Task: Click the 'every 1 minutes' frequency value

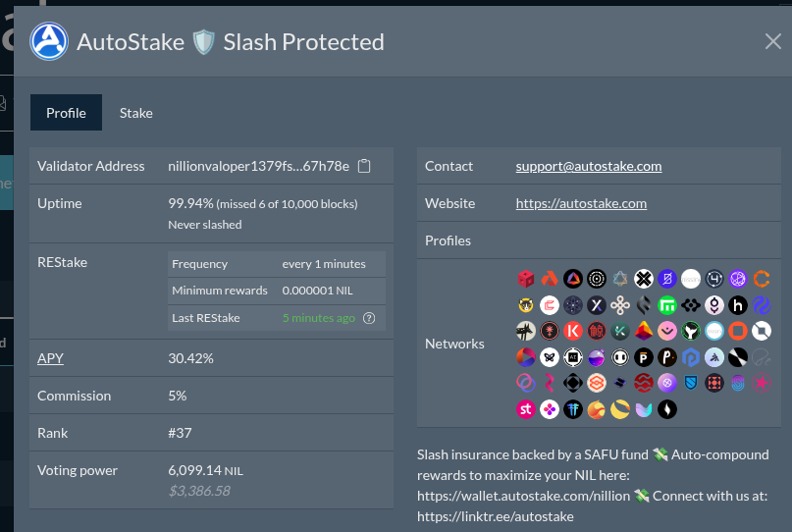Action: coord(324,264)
